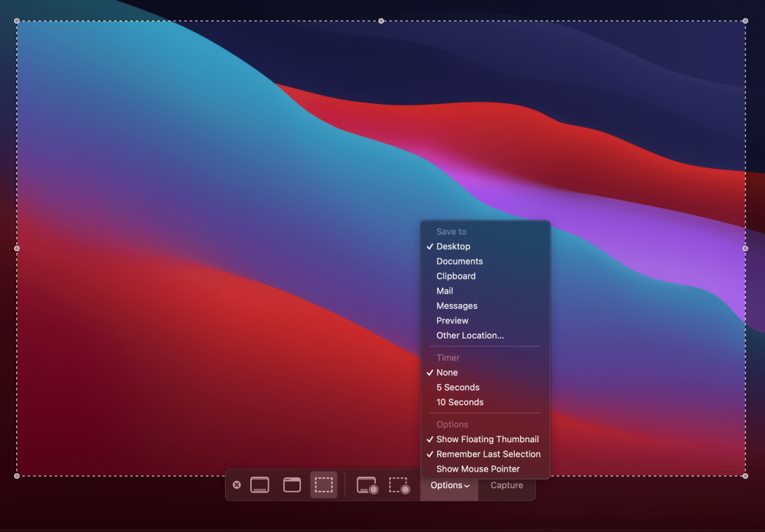Enable Show Mouse Pointer

coord(486,469)
